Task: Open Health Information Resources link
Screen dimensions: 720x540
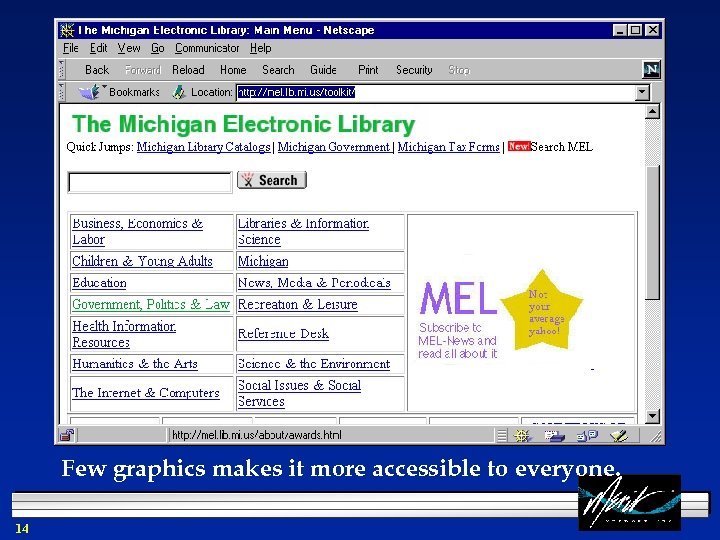Action: click(x=124, y=334)
